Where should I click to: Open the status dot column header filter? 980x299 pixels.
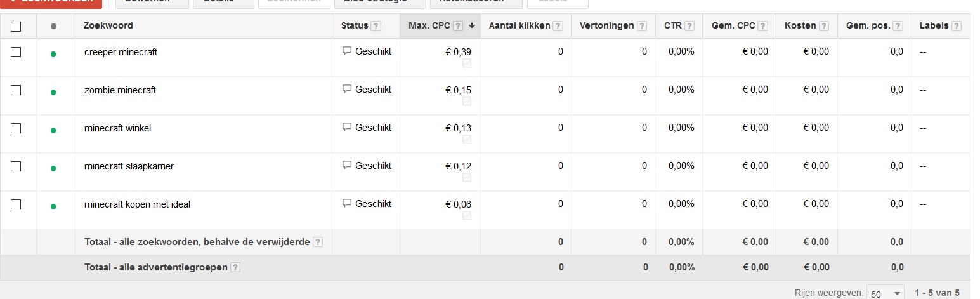pyautogui.click(x=53, y=26)
